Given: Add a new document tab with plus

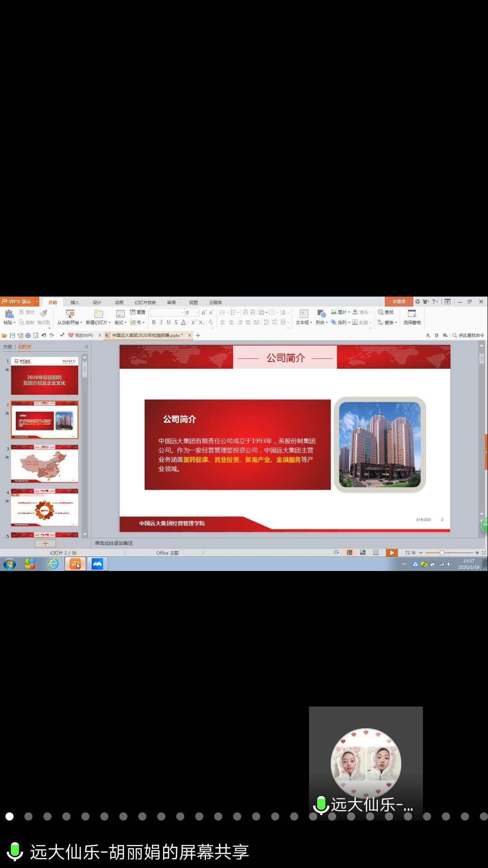Looking at the screenshot, I should coord(198,335).
